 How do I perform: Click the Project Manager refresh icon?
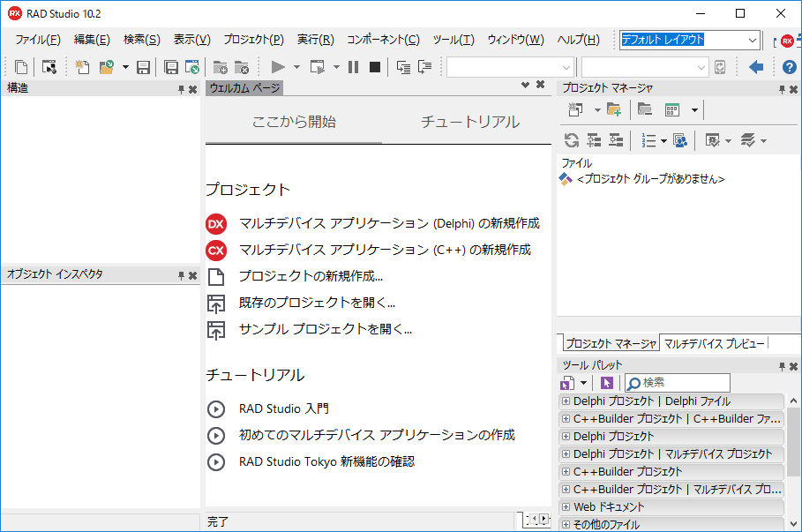coord(572,140)
